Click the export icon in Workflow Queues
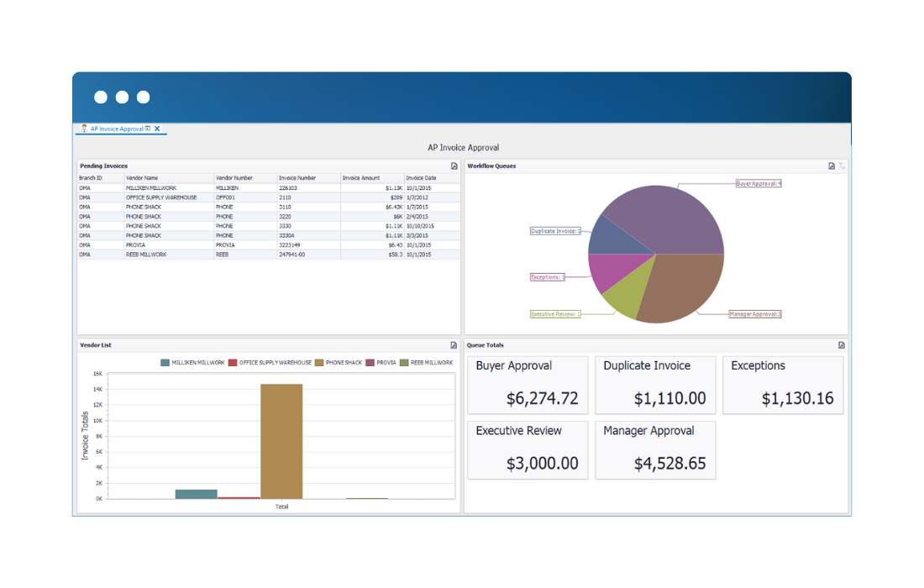 832,166
